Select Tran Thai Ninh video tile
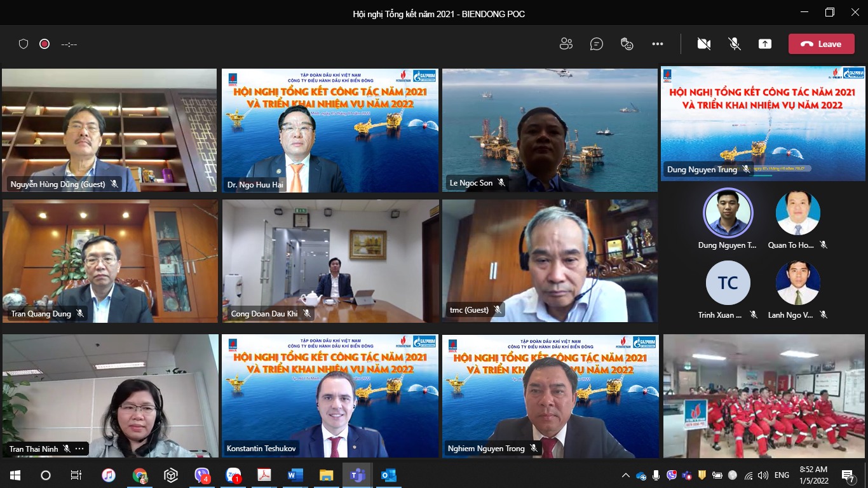868x488 pixels. 110,396
